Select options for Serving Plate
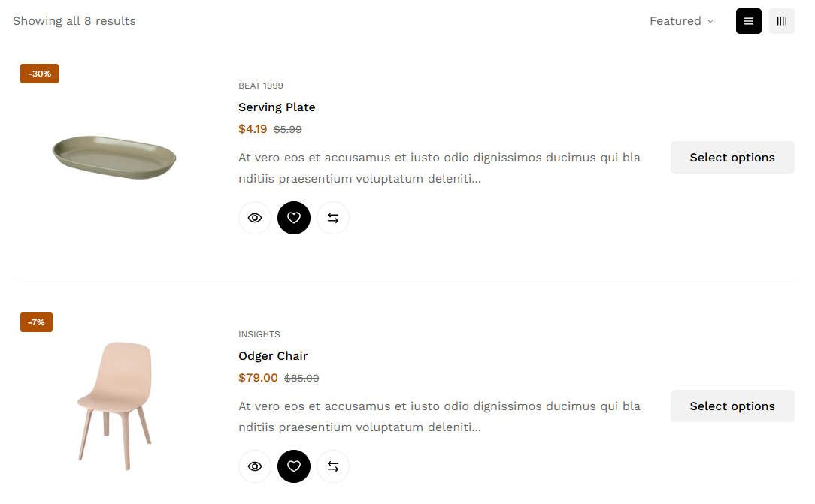The width and height of the screenshot is (815, 504). [732, 157]
